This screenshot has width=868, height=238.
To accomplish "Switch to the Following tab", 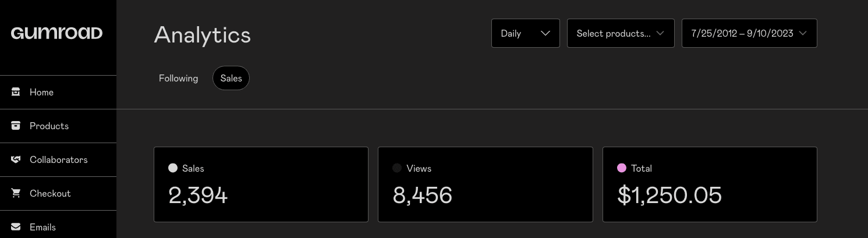I will click(178, 79).
